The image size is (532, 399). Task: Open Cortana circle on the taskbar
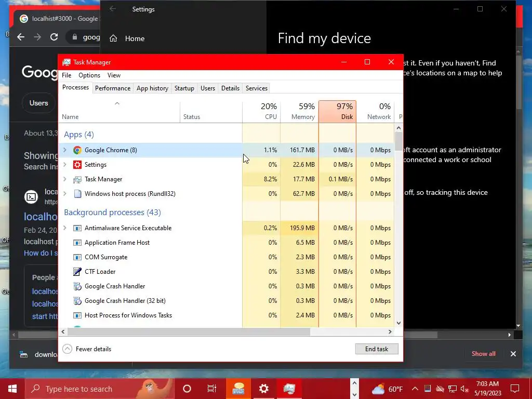tap(187, 389)
